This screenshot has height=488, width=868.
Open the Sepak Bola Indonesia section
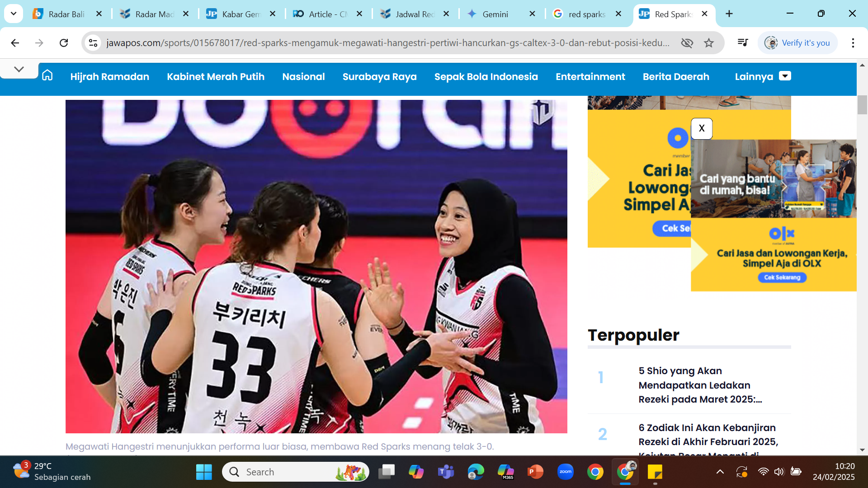click(486, 77)
